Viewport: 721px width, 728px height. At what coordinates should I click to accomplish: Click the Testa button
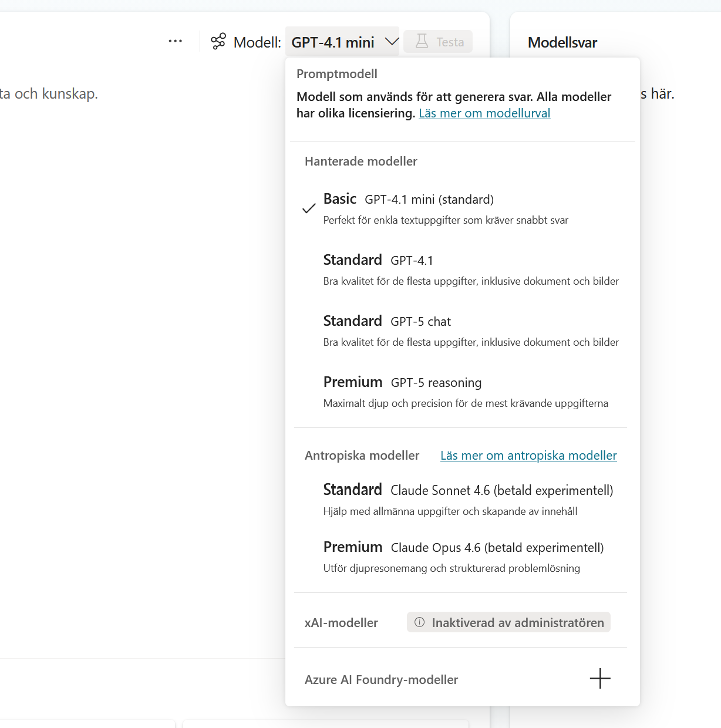[x=438, y=42]
